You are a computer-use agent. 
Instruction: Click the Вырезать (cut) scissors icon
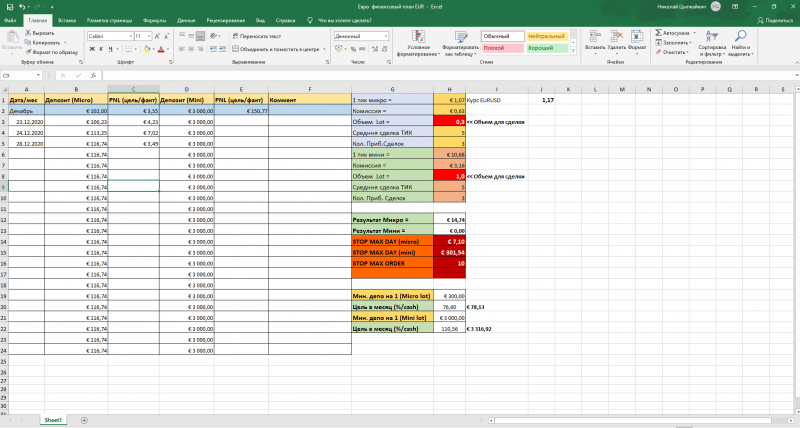[x=28, y=33]
